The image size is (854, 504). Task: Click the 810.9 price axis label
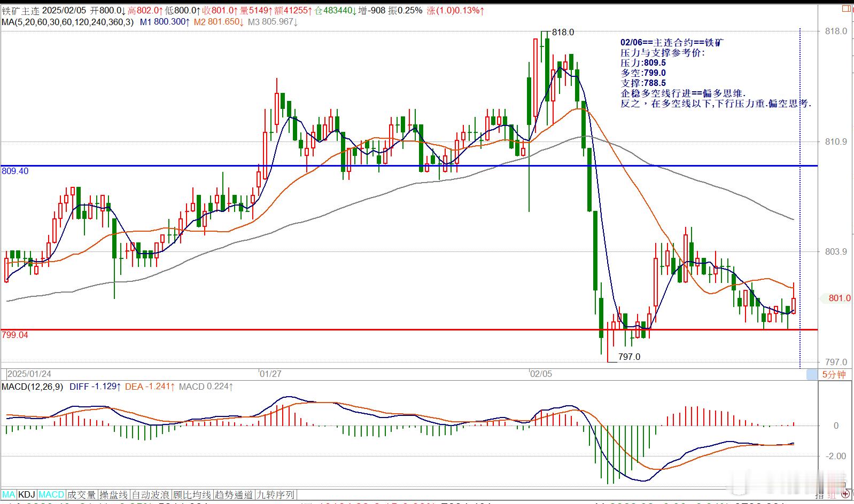836,141
